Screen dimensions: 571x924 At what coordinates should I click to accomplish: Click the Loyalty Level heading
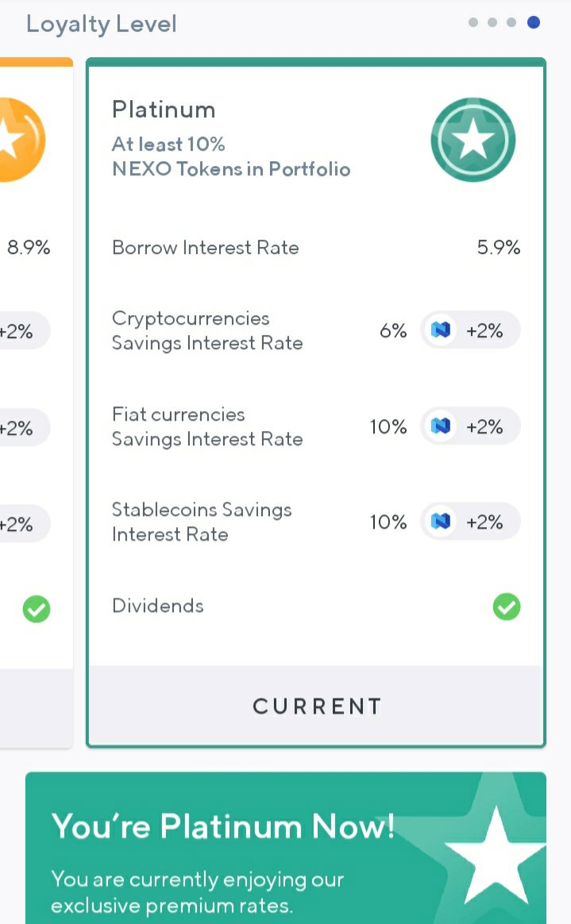click(102, 24)
